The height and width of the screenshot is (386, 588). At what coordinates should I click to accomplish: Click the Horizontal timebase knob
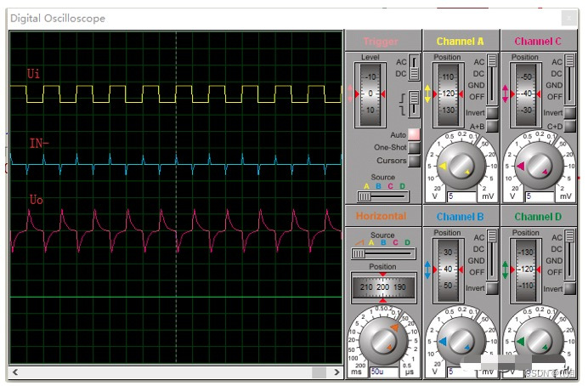[x=382, y=340]
